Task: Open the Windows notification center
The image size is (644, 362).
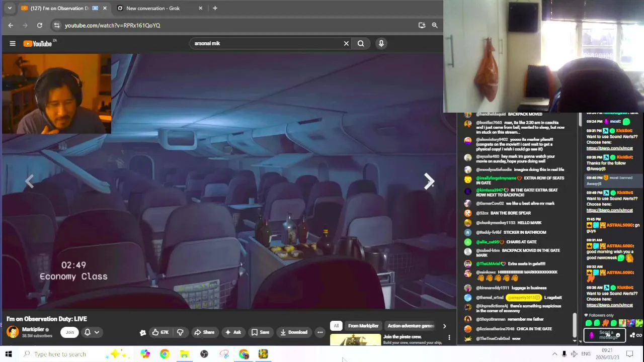Action: click(629, 354)
